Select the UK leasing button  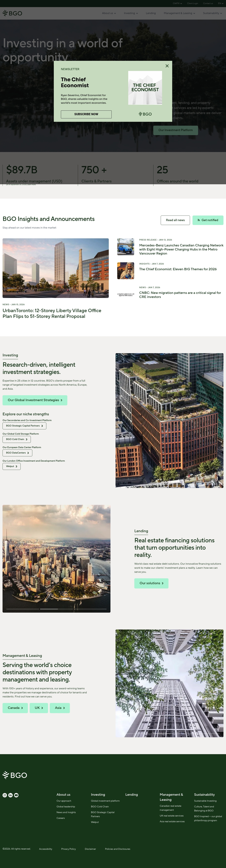[39, 708]
